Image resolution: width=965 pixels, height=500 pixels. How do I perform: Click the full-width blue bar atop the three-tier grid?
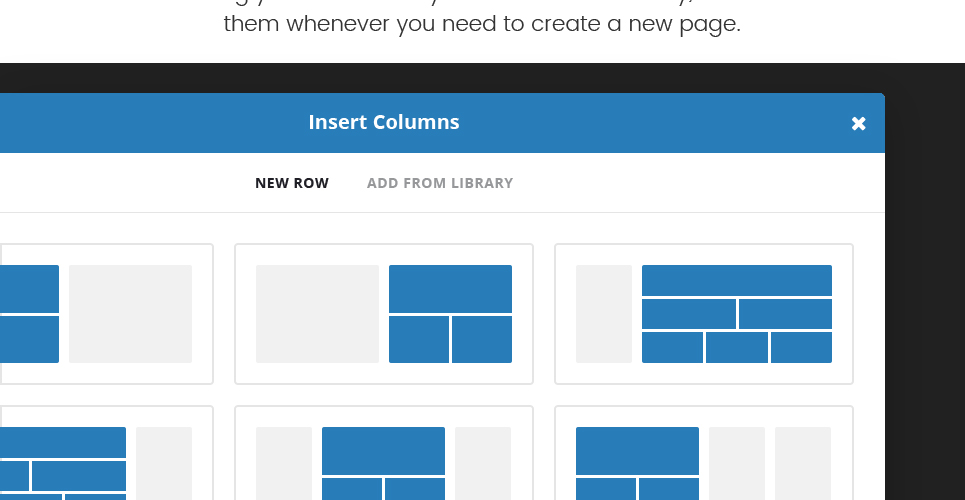pyautogui.click(x=737, y=281)
